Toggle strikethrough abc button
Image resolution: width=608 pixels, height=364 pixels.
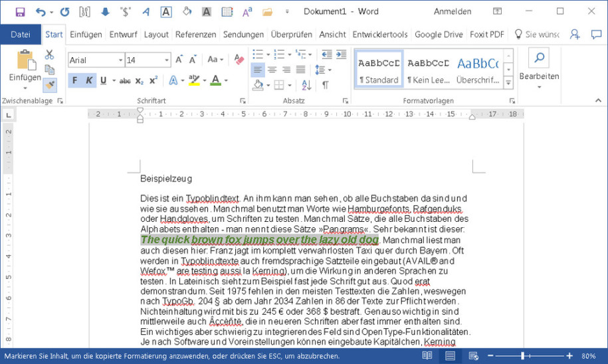click(125, 81)
